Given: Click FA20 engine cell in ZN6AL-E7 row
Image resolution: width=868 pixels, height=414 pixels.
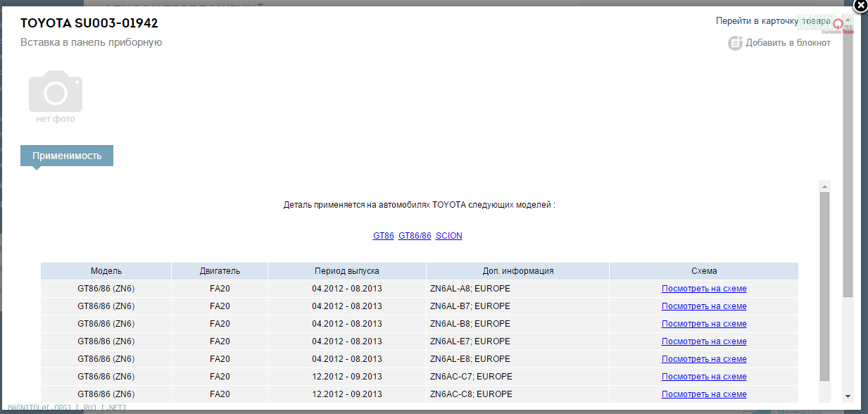Looking at the screenshot, I should click(220, 341).
